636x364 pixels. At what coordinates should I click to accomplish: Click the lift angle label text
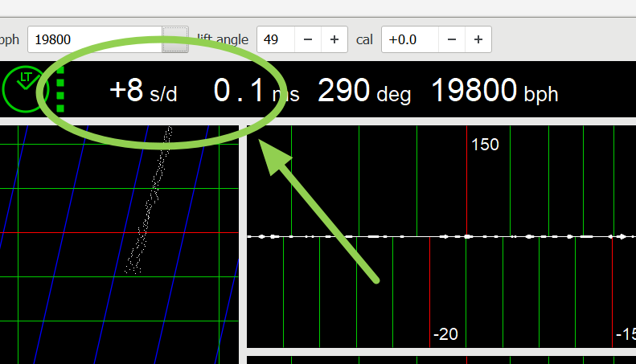click(x=224, y=39)
